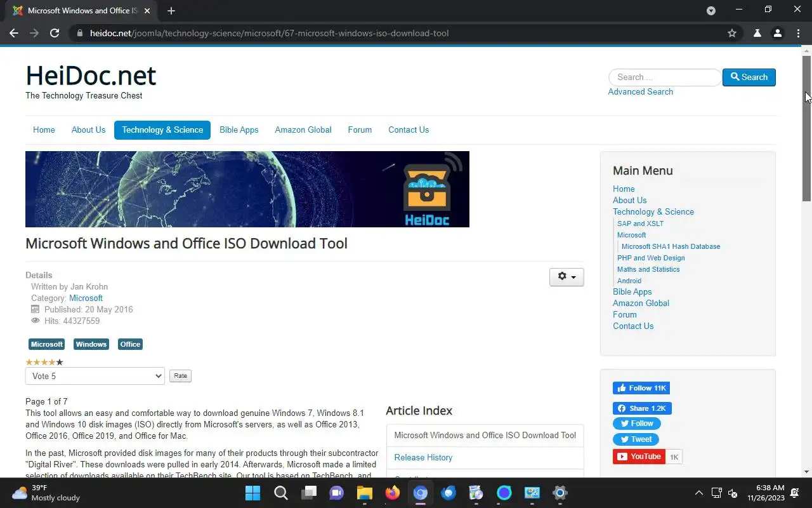Viewport: 812px width, 508px height.
Task: Open Microsoft sidebar submenu item
Action: coord(631,235)
